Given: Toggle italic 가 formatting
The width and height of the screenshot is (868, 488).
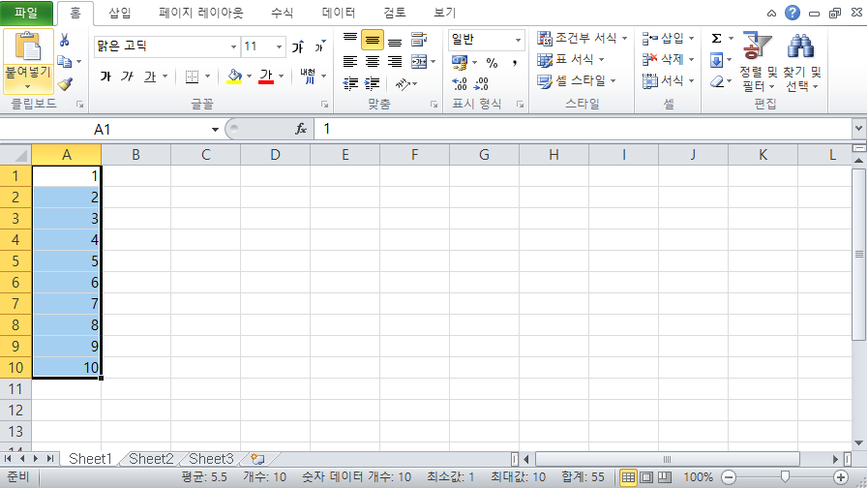Looking at the screenshot, I should 128,76.
